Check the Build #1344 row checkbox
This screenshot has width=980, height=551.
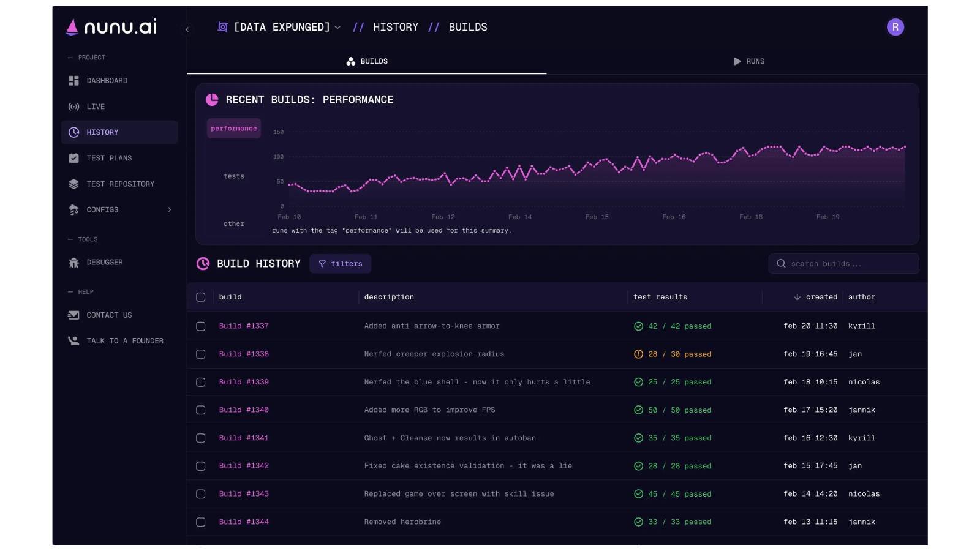[200, 522]
